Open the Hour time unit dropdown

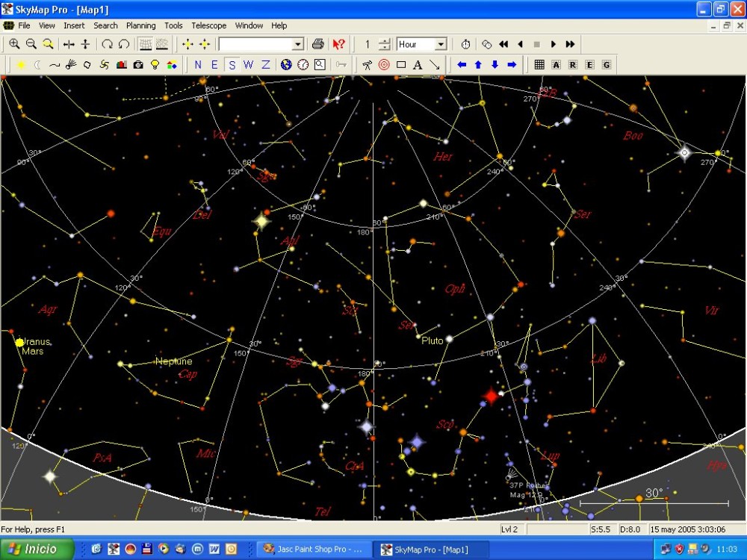point(441,44)
